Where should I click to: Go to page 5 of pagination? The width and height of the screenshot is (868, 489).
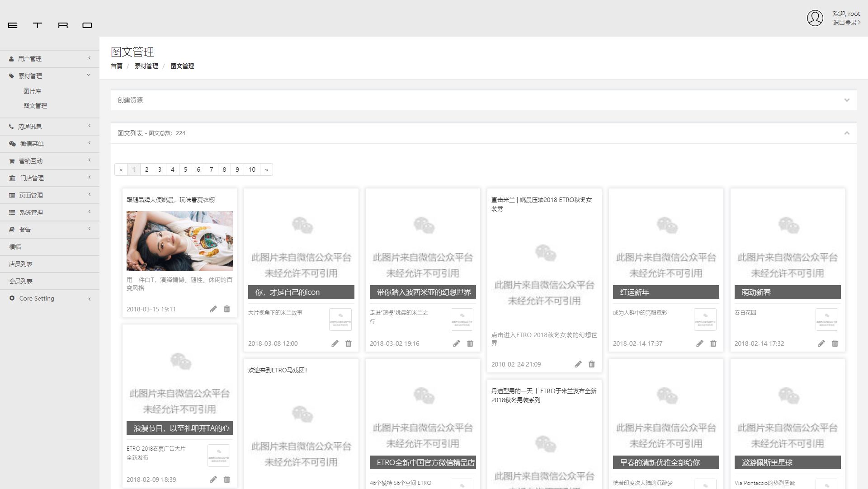click(185, 169)
